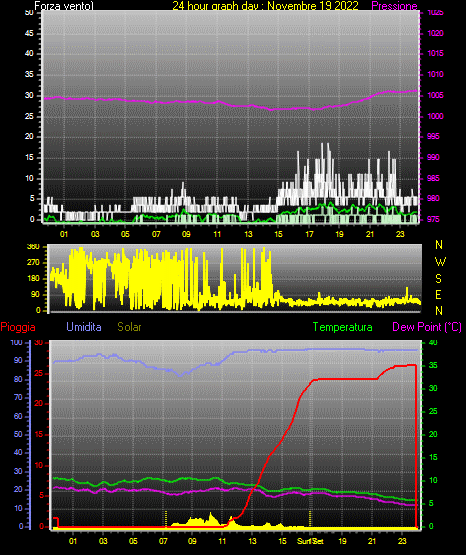
Task: Click hour label 09 under the wind graph
Action: 186,234
